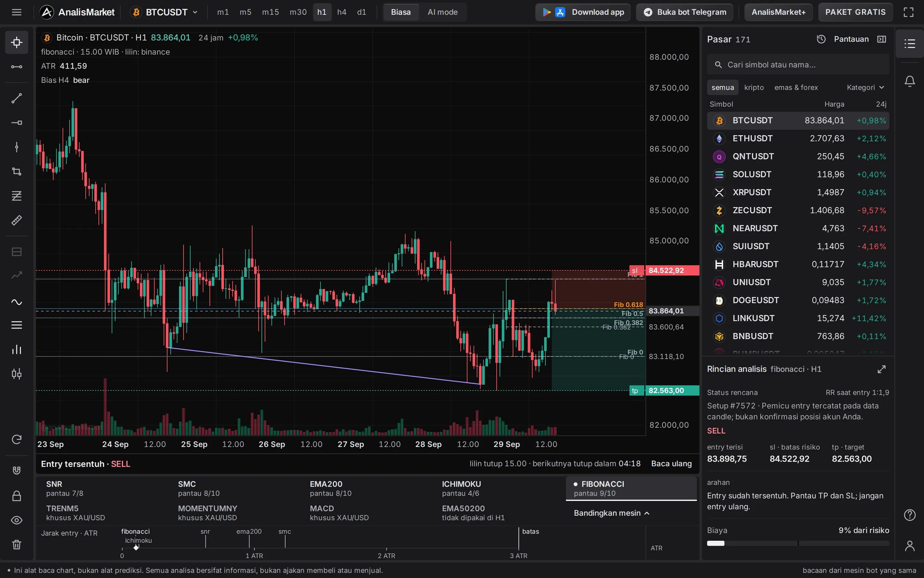
Task: Toggle the lock drawings icon
Action: coord(16,496)
